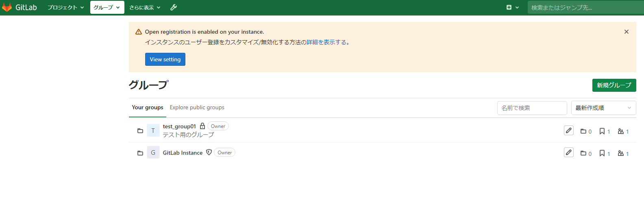This screenshot has width=644, height=201.
Task: Click the Owner badge on test_group01
Action: tap(218, 126)
